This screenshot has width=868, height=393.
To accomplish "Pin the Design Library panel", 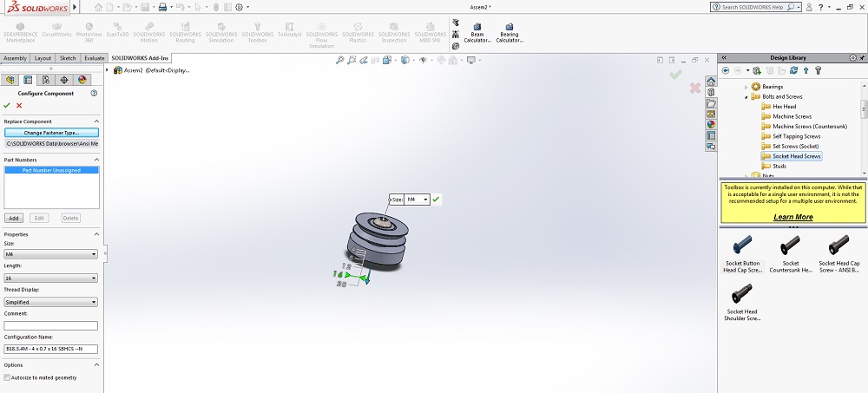I will (x=862, y=57).
